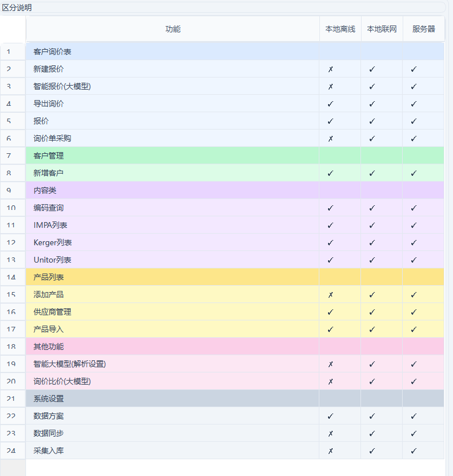Select the 智能报价(大模型) cell
The width and height of the screenshot is (453, 476).
click(x=172, y=86)
